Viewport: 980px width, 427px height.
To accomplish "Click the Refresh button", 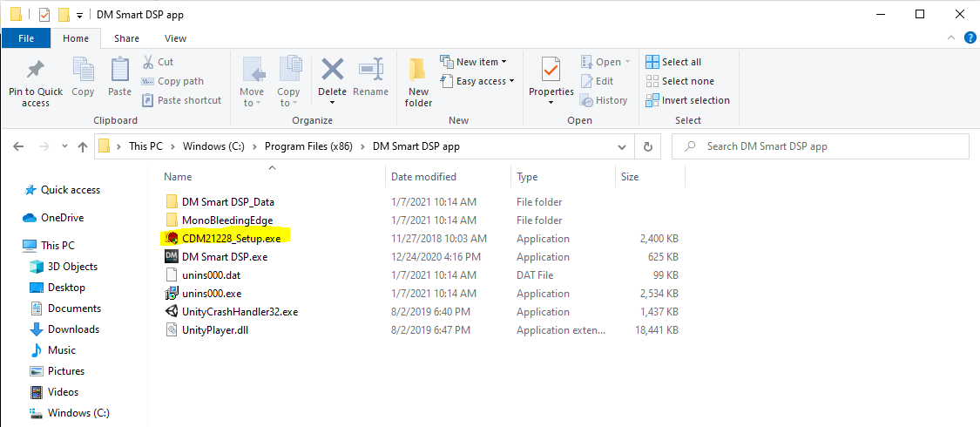I will 647,147.
